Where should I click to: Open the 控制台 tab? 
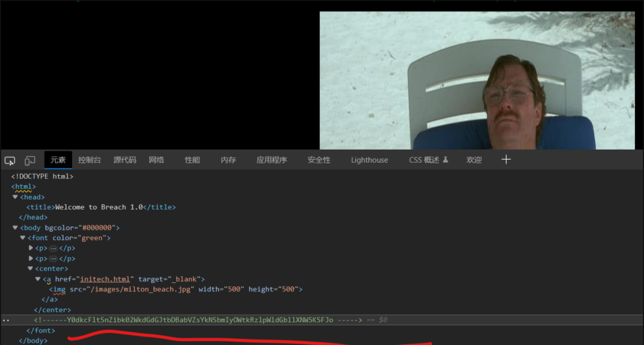(89, 160)
